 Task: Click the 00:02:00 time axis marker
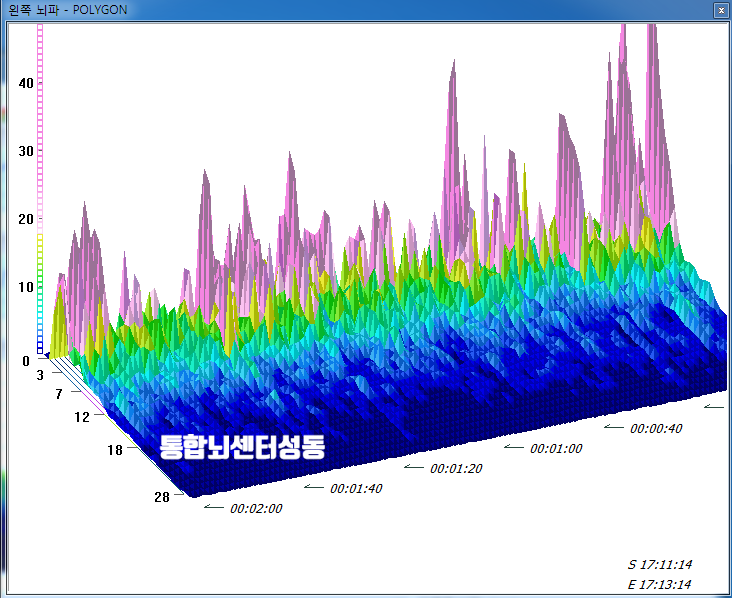(x=256, y=508)
